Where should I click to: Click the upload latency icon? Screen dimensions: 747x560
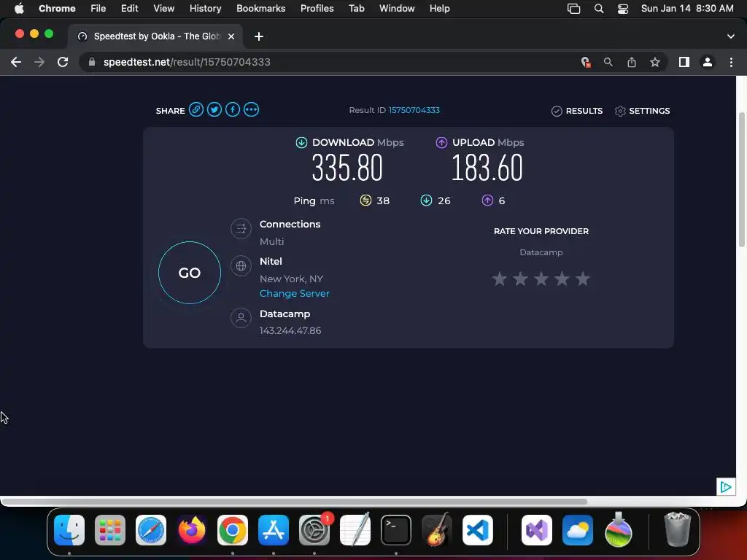pyautogui.click(x=487, y=201)
